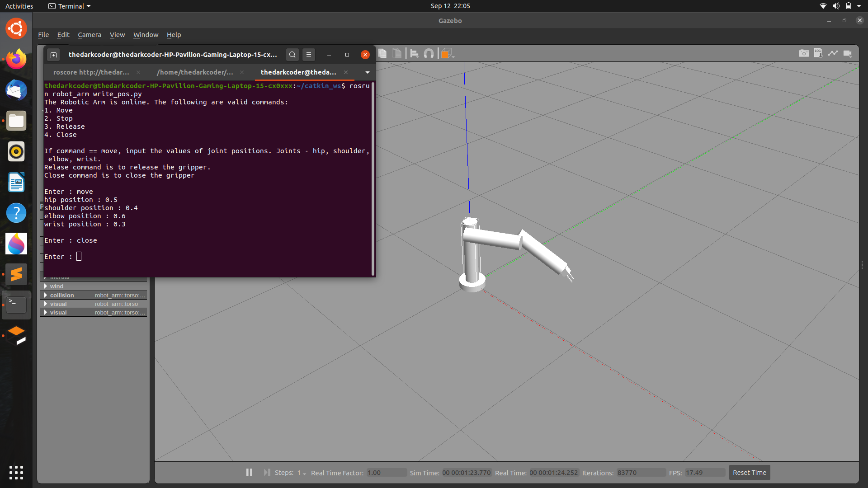Click the Gazebo paste icon
The image size is (868, 488).
coord(396,54)
